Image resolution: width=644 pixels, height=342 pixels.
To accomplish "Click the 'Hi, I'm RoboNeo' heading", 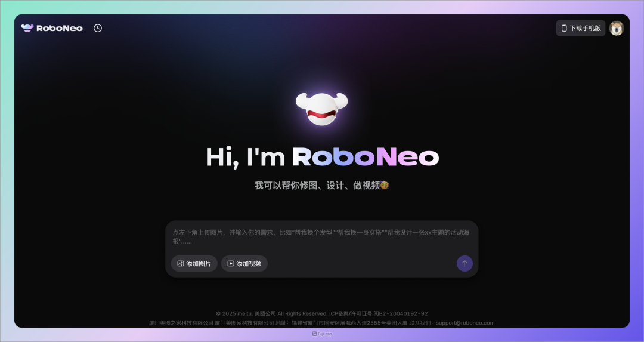I will [x=323, y=157].
